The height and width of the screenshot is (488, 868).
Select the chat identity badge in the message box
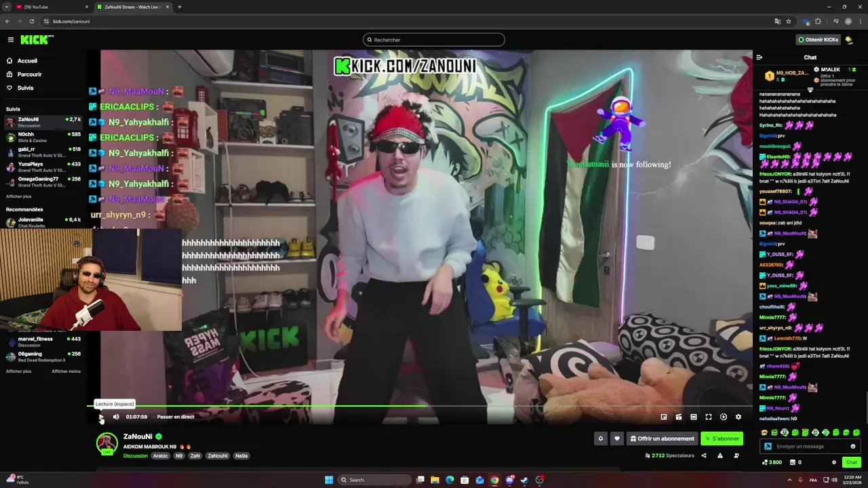click(768, 447)
